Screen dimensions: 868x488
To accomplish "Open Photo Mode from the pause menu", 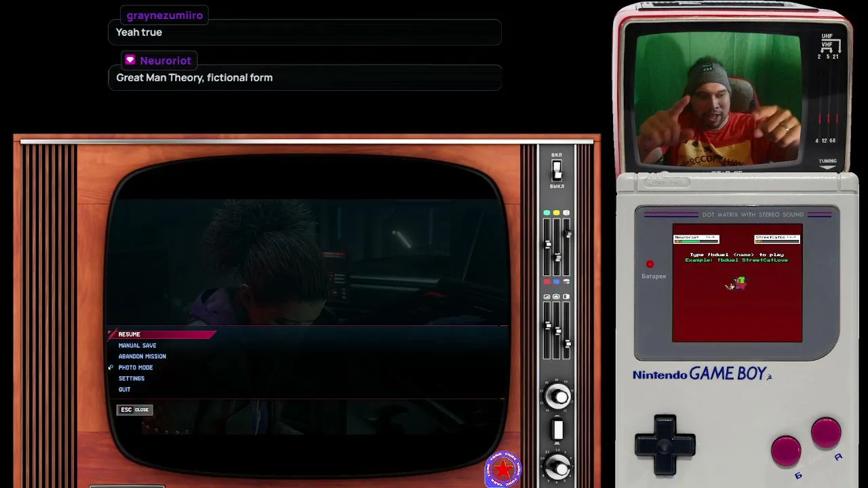I will tap(136, 367).
